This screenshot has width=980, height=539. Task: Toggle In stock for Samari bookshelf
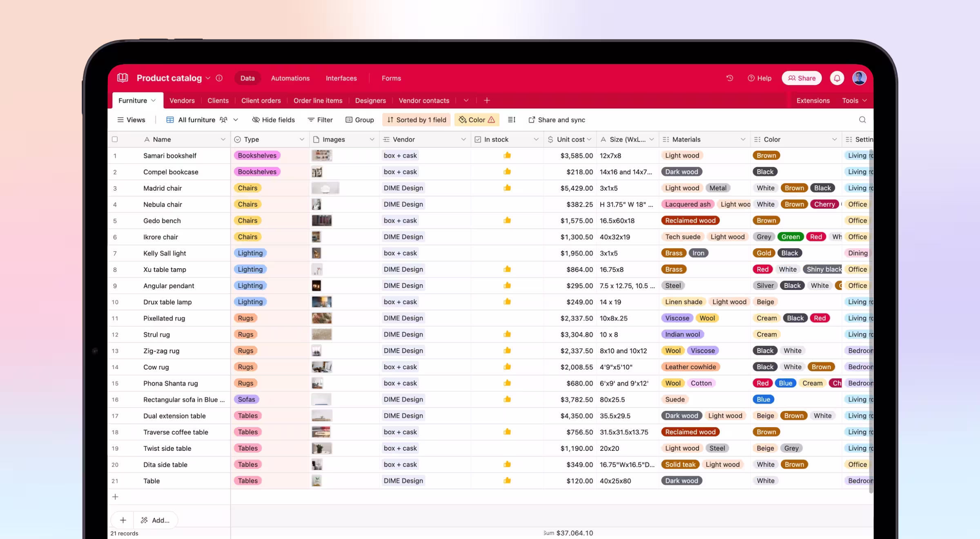[x=507, y=155]
